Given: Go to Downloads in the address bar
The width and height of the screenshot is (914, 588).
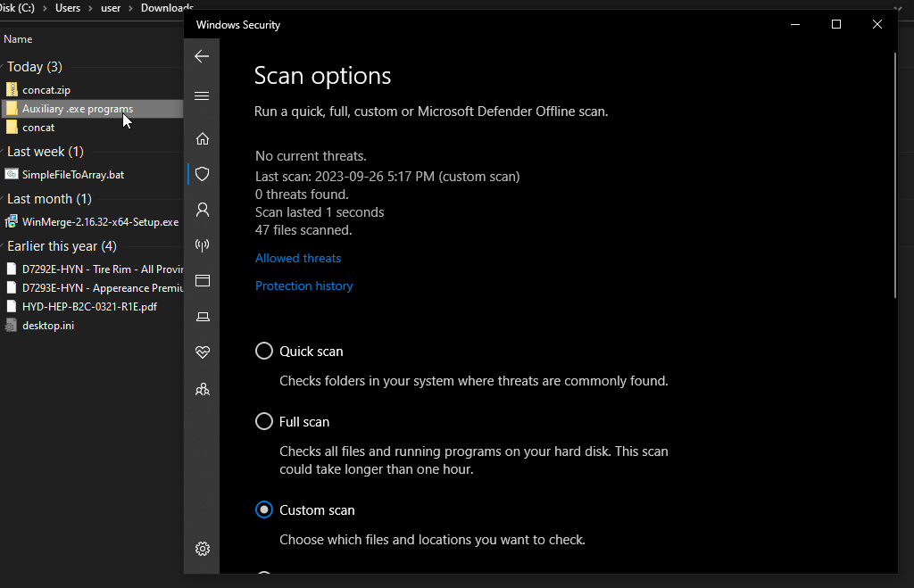Looking at the screenshot, I should 167,8.
